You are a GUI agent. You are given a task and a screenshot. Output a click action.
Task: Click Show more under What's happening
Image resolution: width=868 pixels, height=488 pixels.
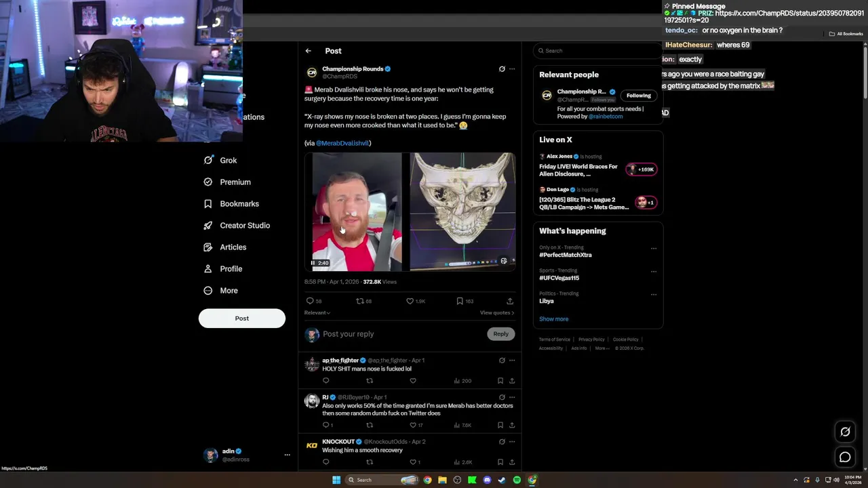(554, 319)
